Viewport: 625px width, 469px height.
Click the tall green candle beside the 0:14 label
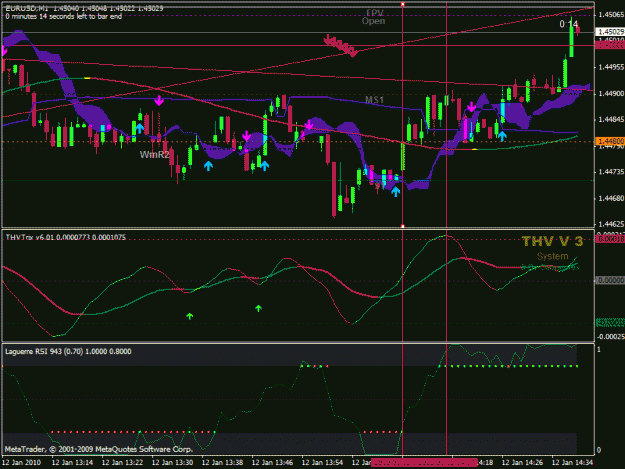[x=572, y=38]
